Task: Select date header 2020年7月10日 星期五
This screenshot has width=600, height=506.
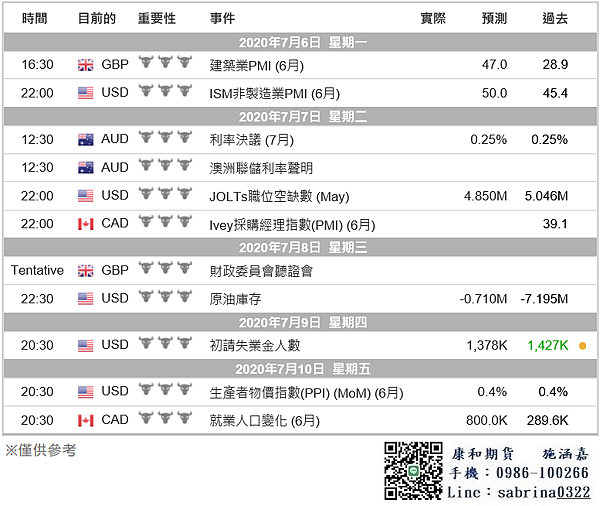Action: (x=300, y=369)
